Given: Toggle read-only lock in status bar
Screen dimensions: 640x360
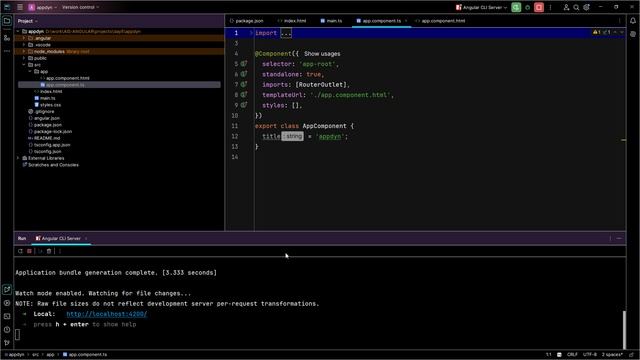Looking at the screenshot, I should (x=631, y=355).
